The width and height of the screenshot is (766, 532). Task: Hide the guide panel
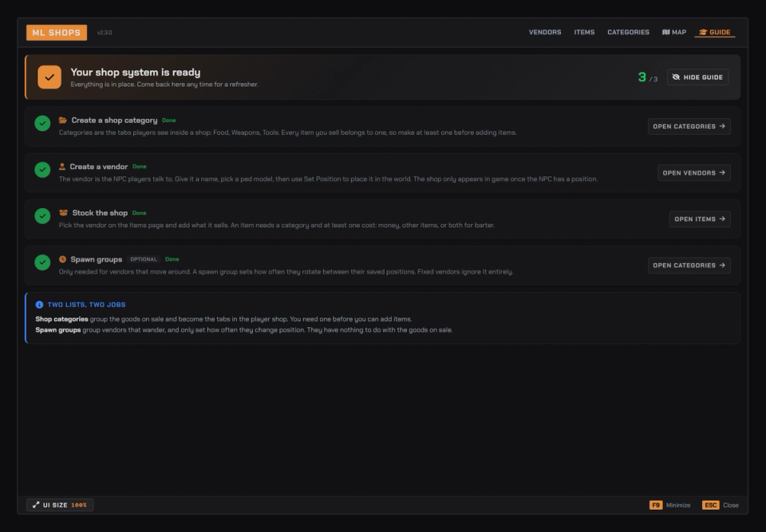coord(697,77)
